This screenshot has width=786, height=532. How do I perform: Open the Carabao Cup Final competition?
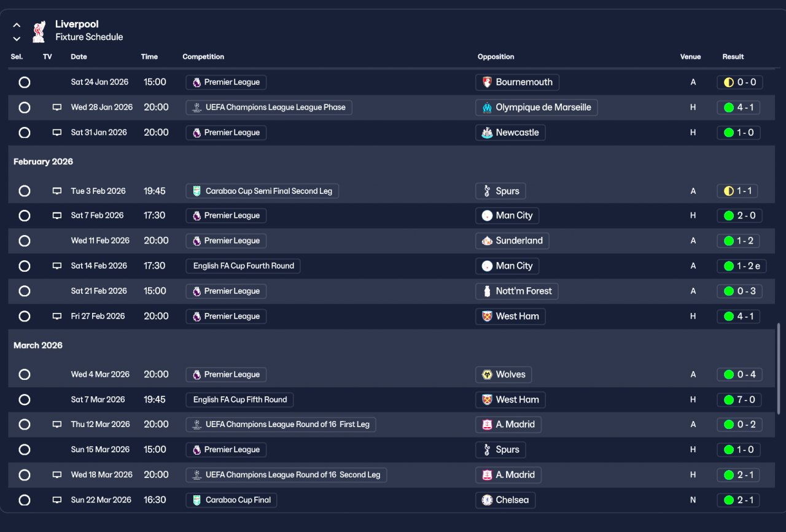click(x=232, y=500)
